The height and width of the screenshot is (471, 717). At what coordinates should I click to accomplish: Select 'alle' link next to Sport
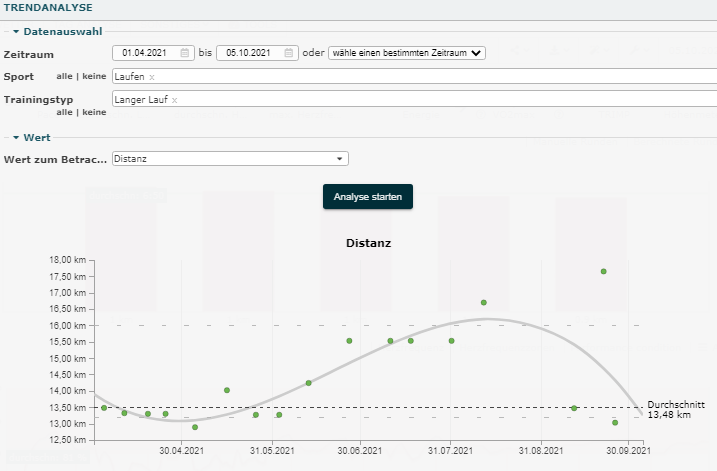(x=65, y=77)
